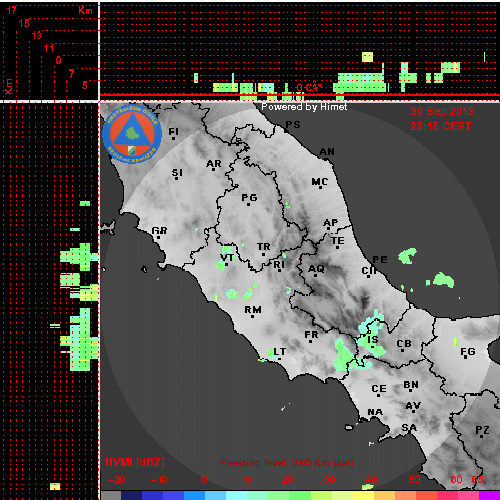Select the magenta swatch ending the color bar
This screenshot has height=500, width=500.
pos(489,496)
